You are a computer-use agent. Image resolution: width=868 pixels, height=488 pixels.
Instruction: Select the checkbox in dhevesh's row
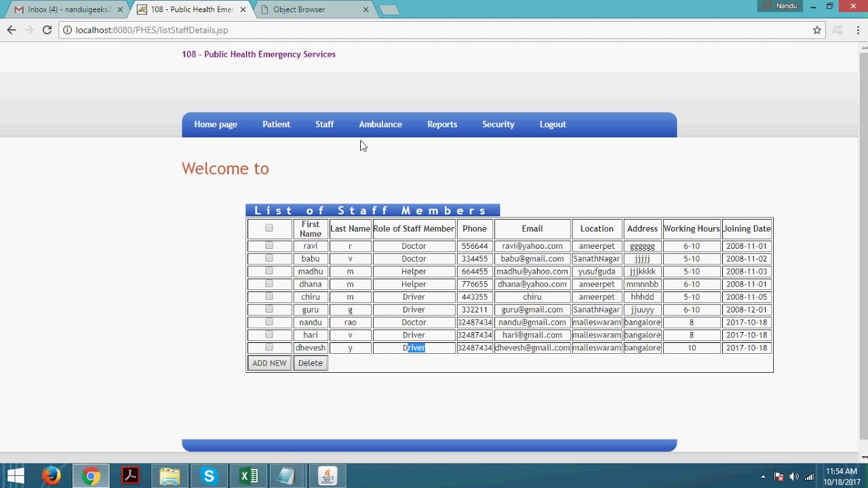tap(269, 347)
